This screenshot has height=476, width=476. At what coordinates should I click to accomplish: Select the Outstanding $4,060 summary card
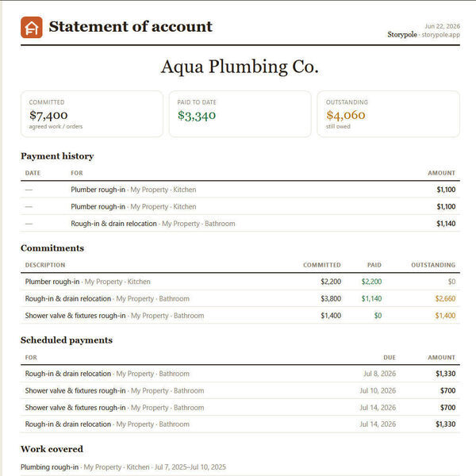coord(388,113)
